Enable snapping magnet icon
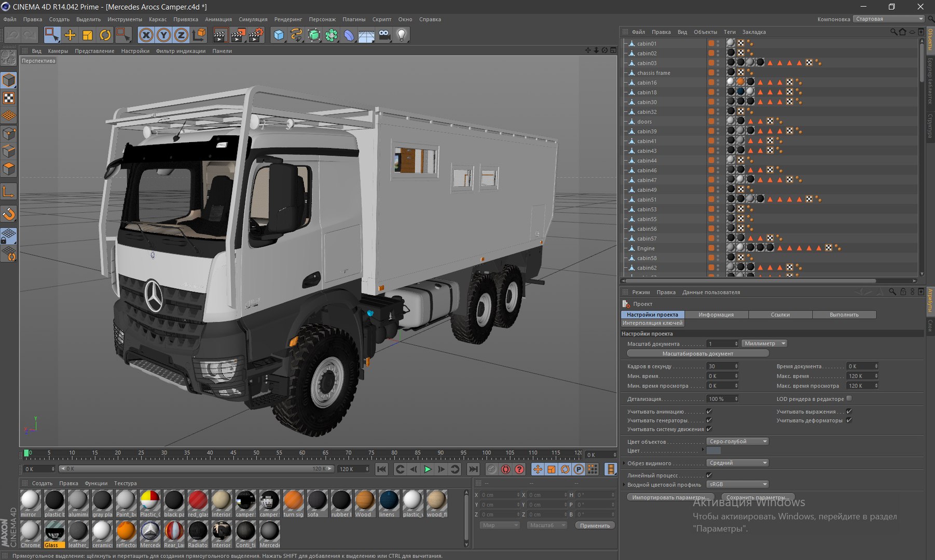Image resolution: width=935 pixels, height=560 pixels. pyautogui.click(x=9, y=214)
